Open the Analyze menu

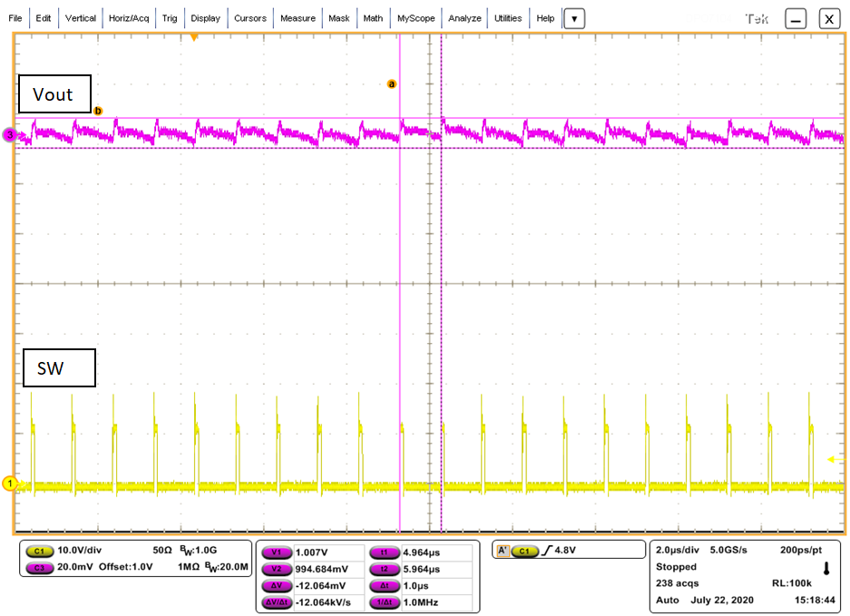tap(464, 17)
